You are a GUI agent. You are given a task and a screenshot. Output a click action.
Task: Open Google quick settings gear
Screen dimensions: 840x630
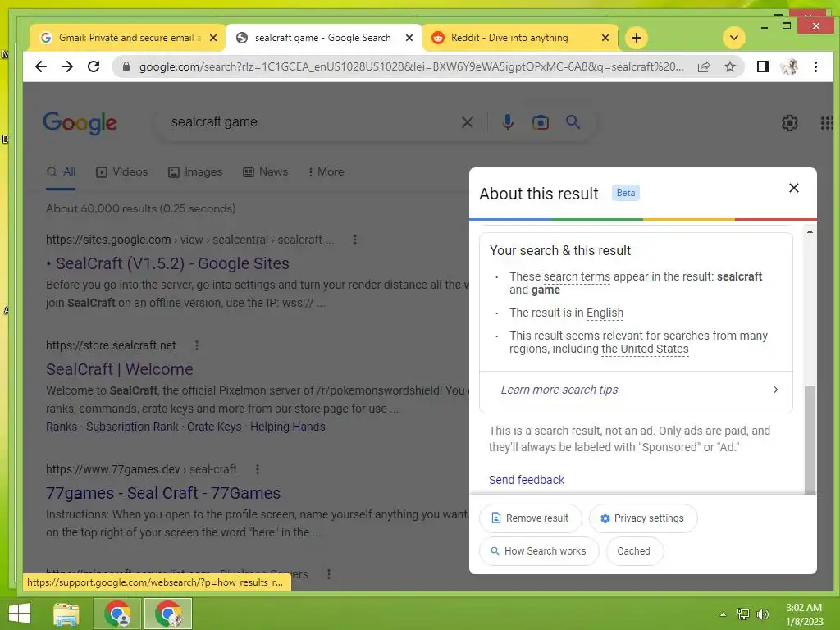[790, 123]
